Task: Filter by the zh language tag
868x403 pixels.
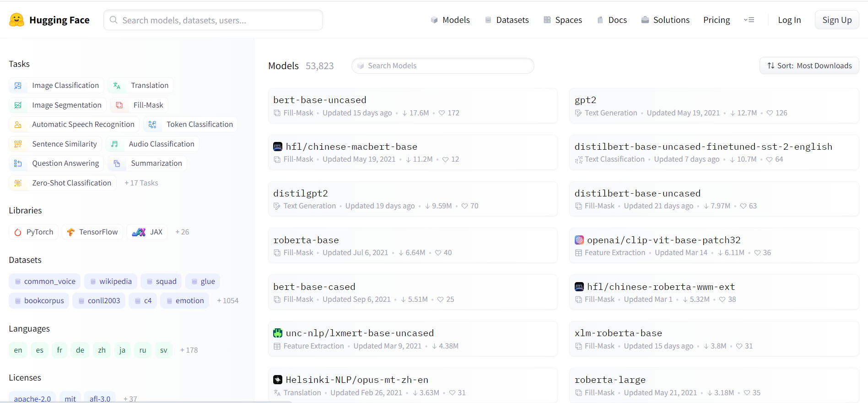Action: [x=102, y=350]
